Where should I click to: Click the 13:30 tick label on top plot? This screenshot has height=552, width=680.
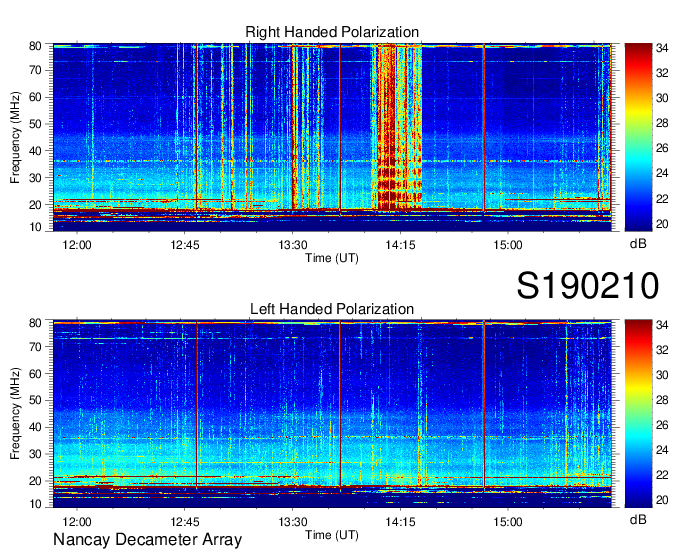[293, 245]
